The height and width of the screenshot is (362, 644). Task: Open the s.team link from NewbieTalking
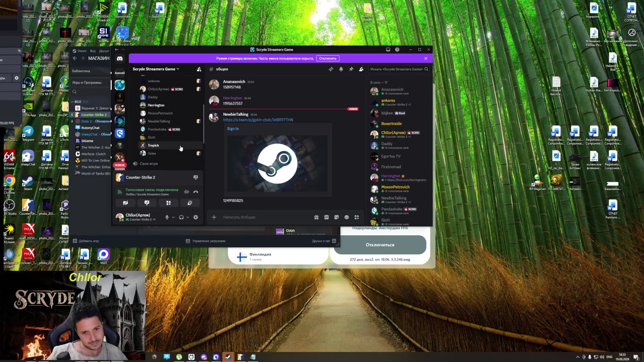258,120
